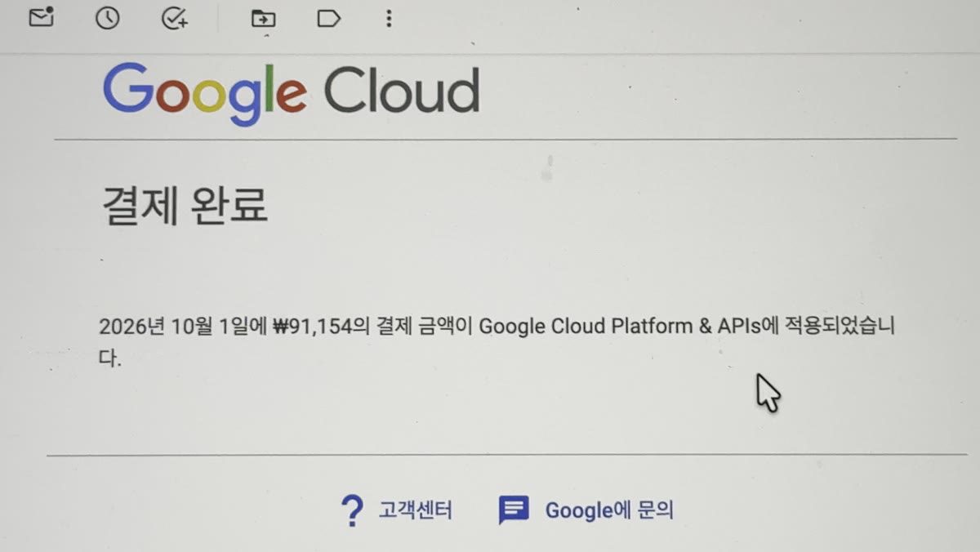Click the question mark help icon
Image resolution: width=980 pixels, height=552 pixels.
[x=351, y=511]
